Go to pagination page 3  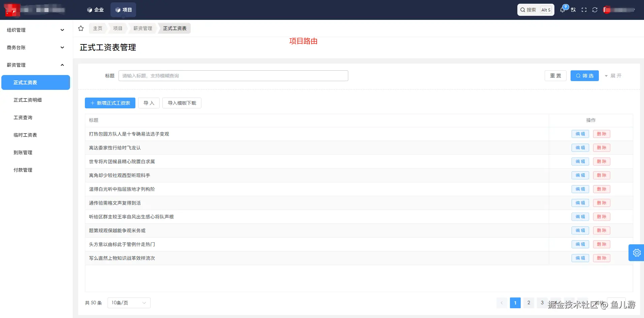point(542,303)
